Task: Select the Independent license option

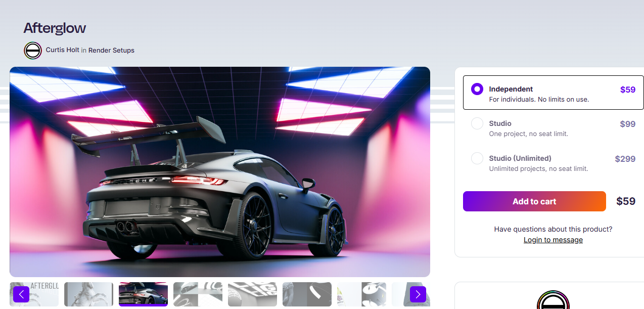Action: click(477, 90)
